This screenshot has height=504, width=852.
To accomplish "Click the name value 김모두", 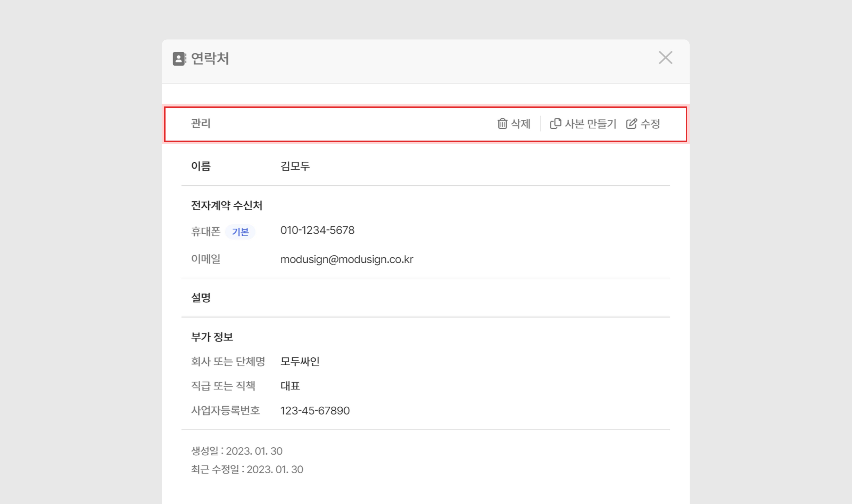I will click(295, 166).
